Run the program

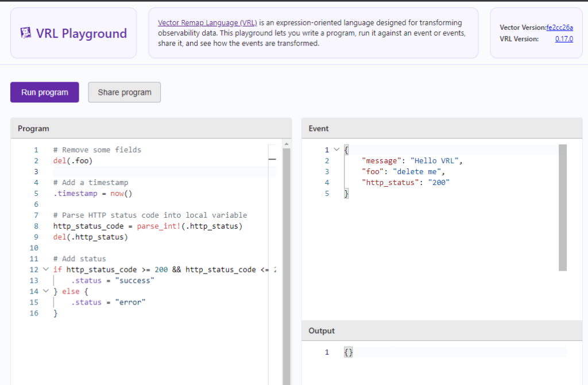45,92
